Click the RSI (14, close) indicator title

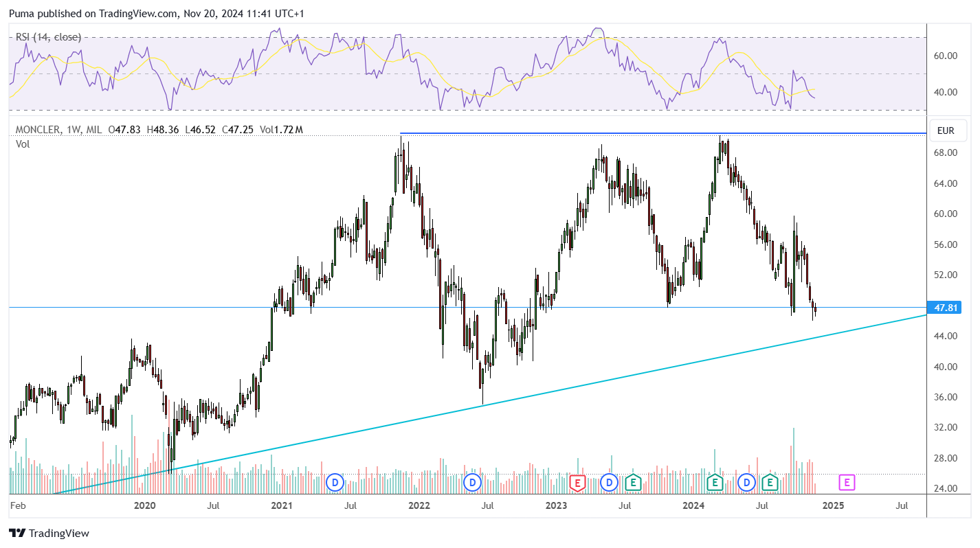48,37
